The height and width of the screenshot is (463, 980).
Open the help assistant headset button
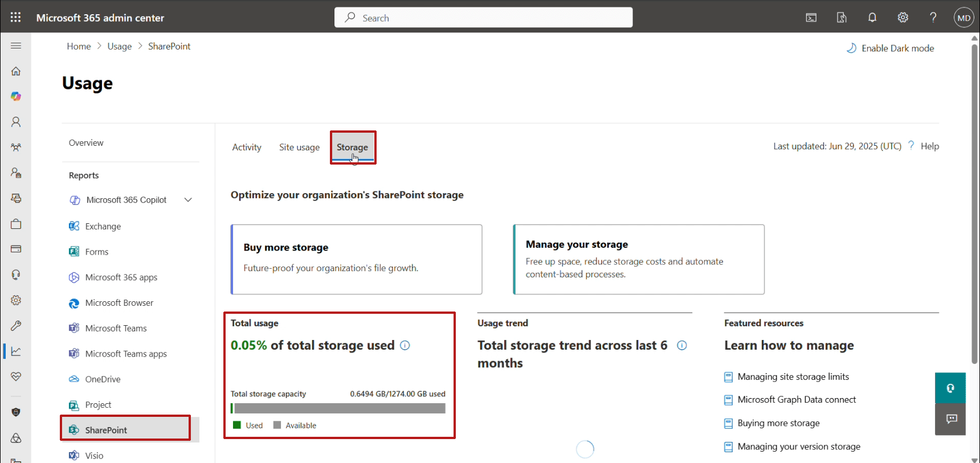coord(950,388)
